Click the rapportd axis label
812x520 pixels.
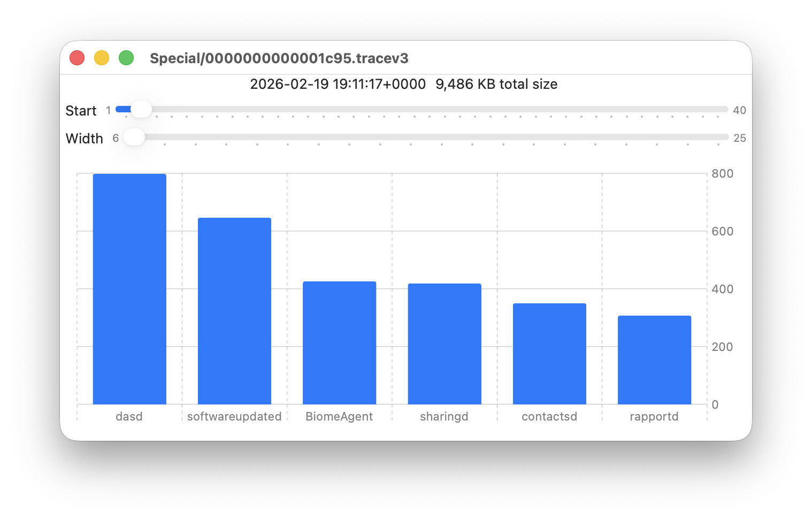[654, 416]
